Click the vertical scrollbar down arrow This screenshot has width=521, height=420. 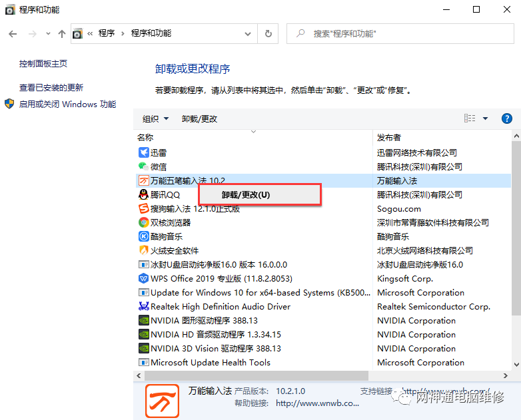[x=516, y=364]
